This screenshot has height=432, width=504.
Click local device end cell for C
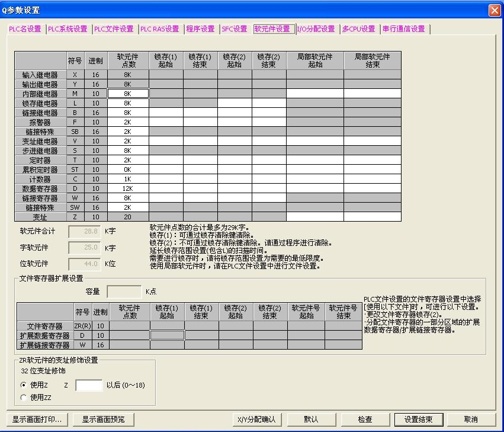tap(373, 179)
